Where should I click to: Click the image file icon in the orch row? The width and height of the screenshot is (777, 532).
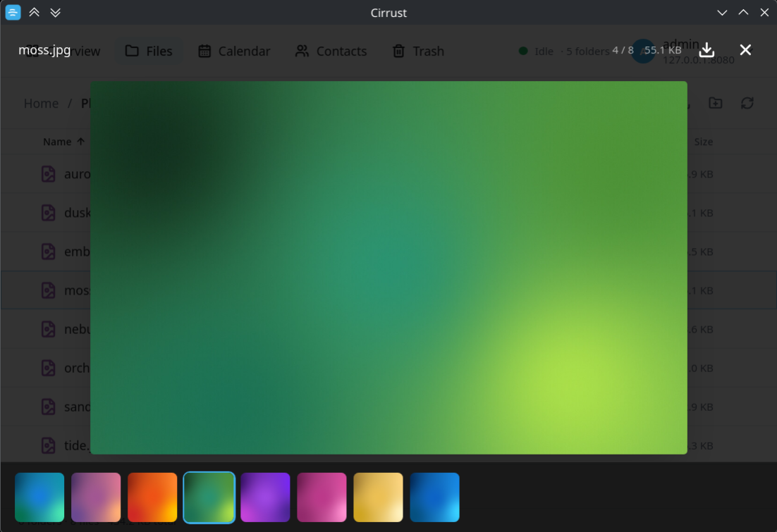tap(48, 368)
